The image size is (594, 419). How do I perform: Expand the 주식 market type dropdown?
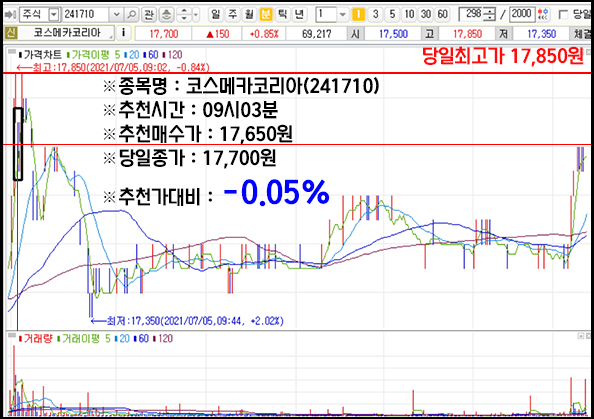pos(54,15)
